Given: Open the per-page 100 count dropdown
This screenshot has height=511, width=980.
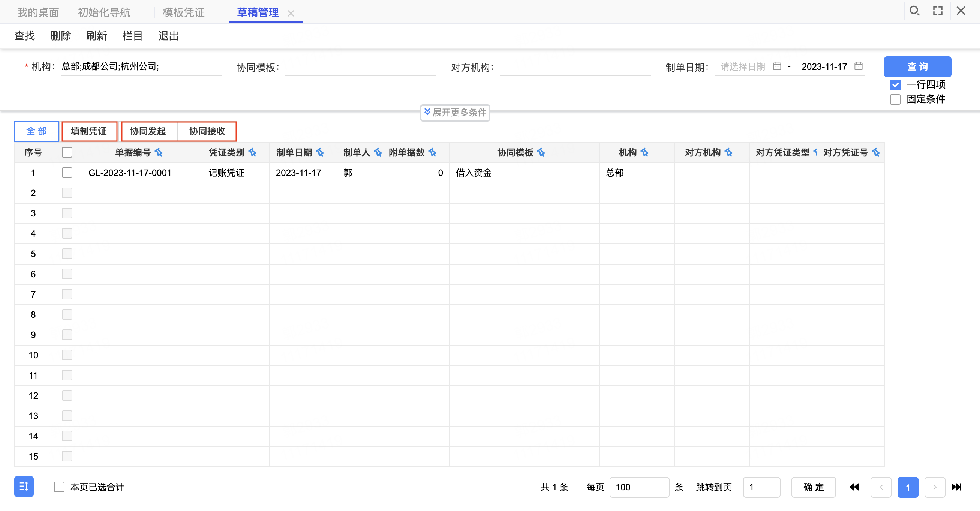Looking at the screenshot, I should (639, 487).
